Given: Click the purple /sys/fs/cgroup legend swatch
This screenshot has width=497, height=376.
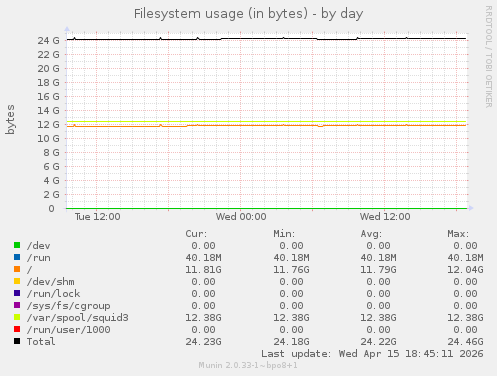Looking at the screenshot, I should point(17,305).
